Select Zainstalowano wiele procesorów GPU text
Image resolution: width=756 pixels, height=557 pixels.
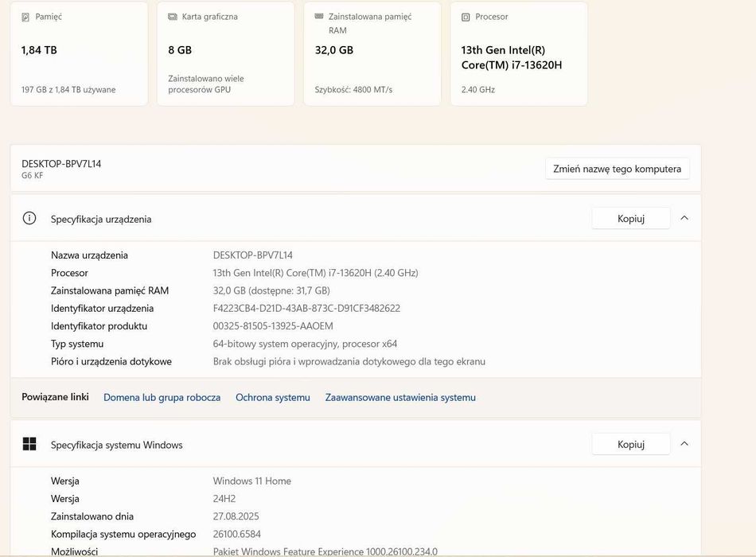206,84
